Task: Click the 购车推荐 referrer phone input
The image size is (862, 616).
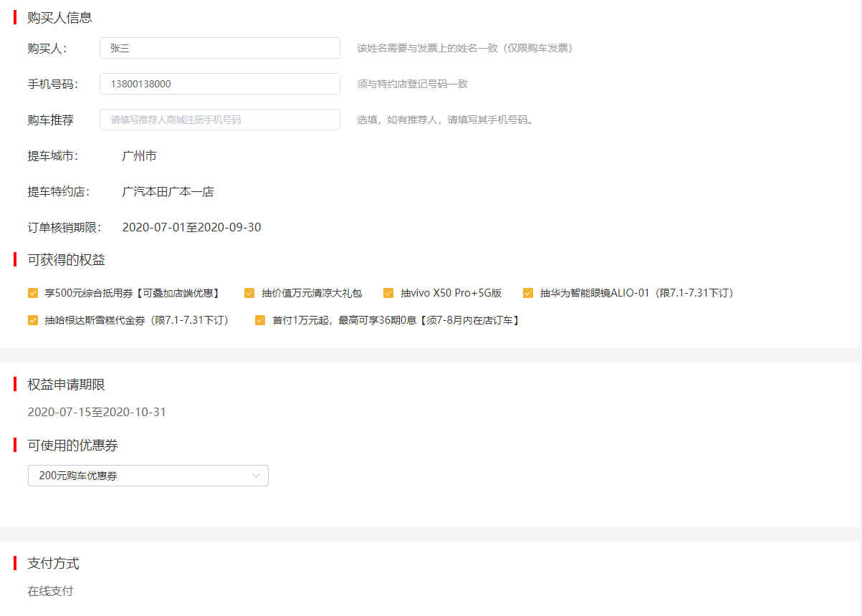Action: pos(219,120)
